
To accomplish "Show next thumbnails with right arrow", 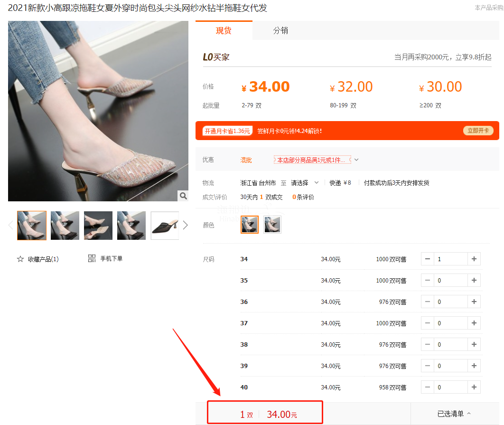I will (185, 225).
